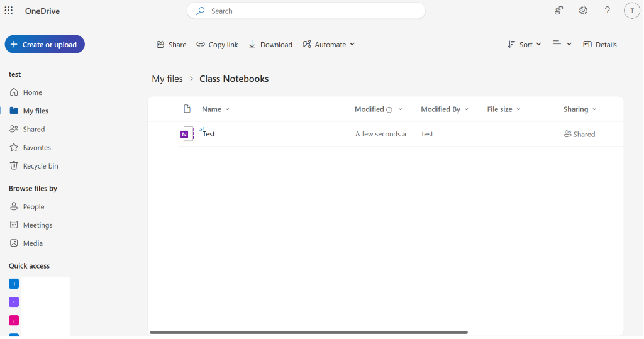Click the People person icon
This screenshot has height=339, width=644.
[x=14, y=206]
